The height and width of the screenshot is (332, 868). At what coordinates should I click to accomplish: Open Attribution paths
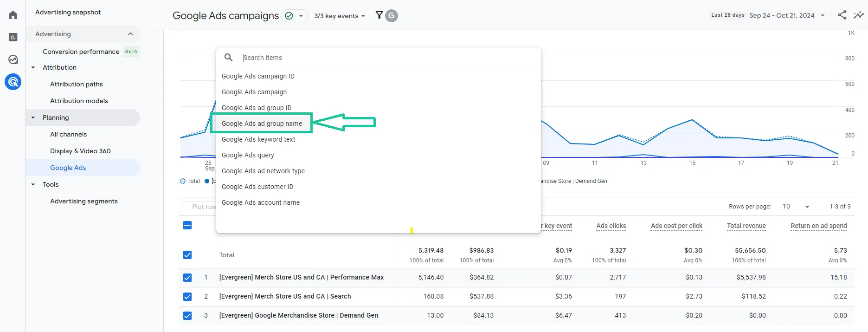tap(77, 84)
